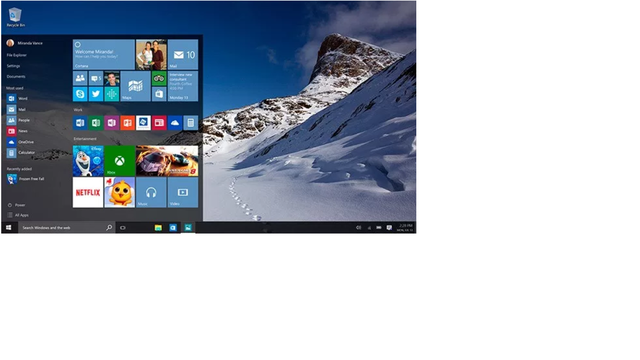This screenshot has width=640, height=360.
Task: Open the Calculator tile in Work group
Action: 191,122
